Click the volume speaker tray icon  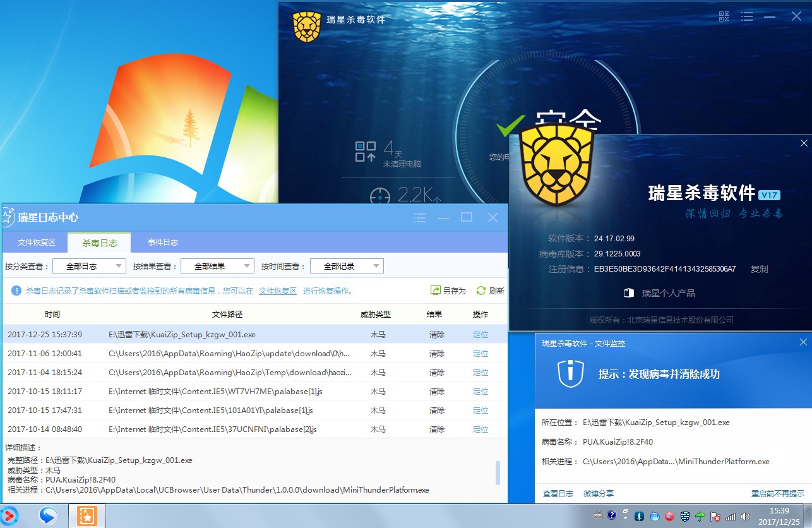[746, 516]
